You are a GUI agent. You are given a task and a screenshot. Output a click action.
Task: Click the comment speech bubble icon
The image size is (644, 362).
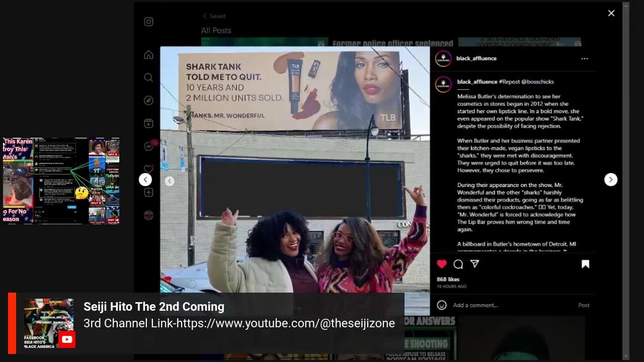point(458,264)
